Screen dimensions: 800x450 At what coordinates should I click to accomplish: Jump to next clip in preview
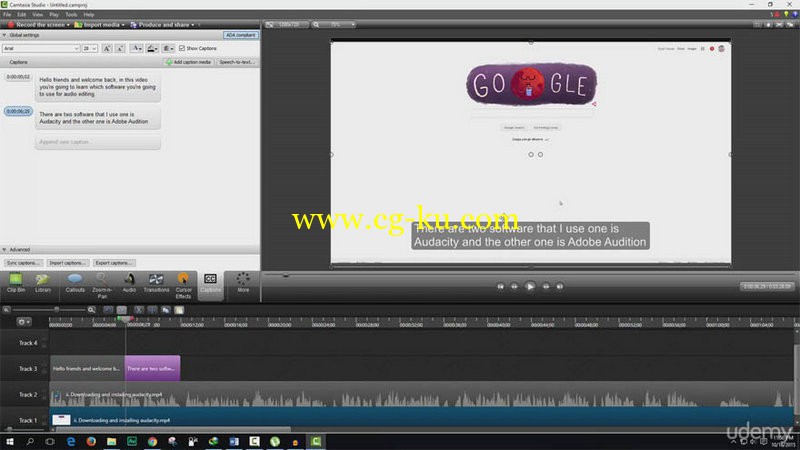[x=560, y=287]
